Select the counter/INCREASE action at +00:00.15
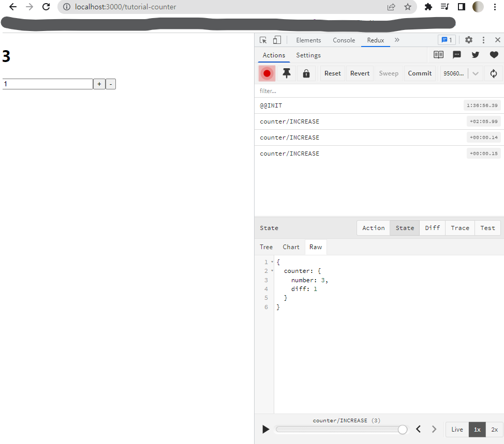Image resolution: width=504 pixels, height=444 pixels. pos(379,154)
